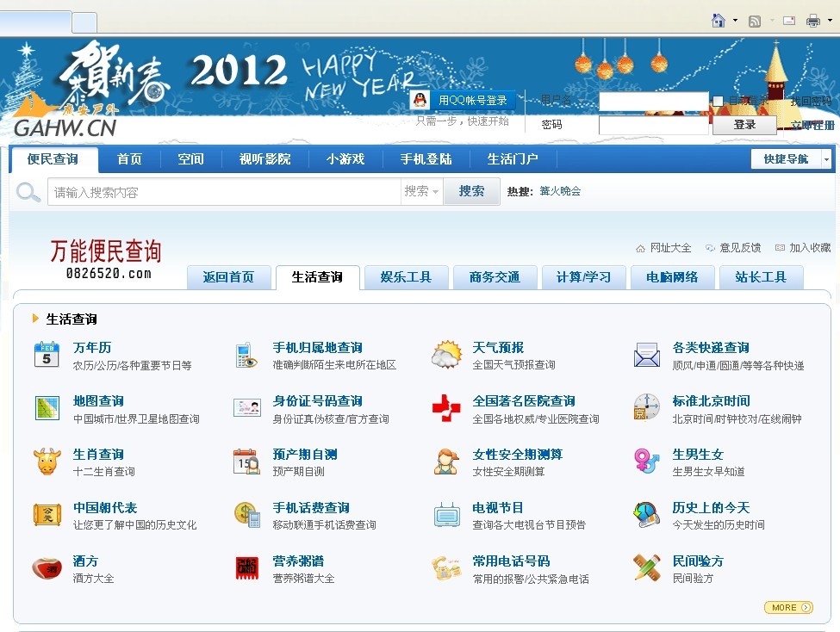Open the 立即注册 register link
The image size is (840, 632).
point(812,126)
